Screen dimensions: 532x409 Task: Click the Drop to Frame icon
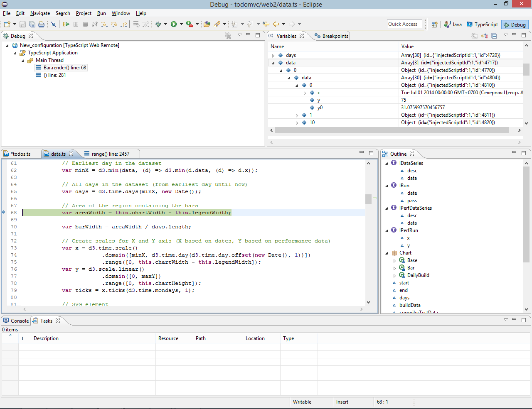click(136, 24)
